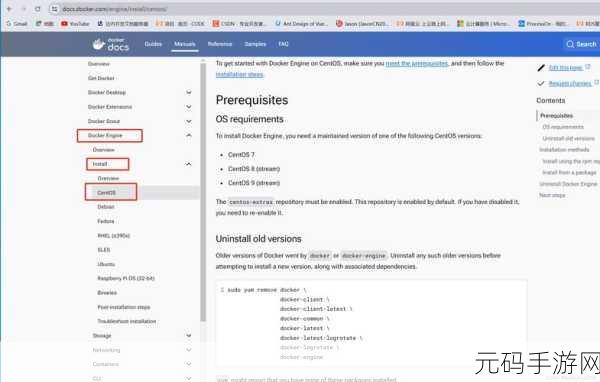Open the Samples tab
This screenshot has height=382, width=600.
coord(255,44)
